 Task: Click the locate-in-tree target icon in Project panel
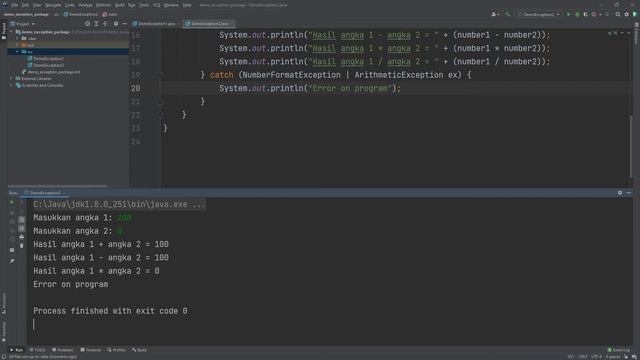tap(87, 24)
